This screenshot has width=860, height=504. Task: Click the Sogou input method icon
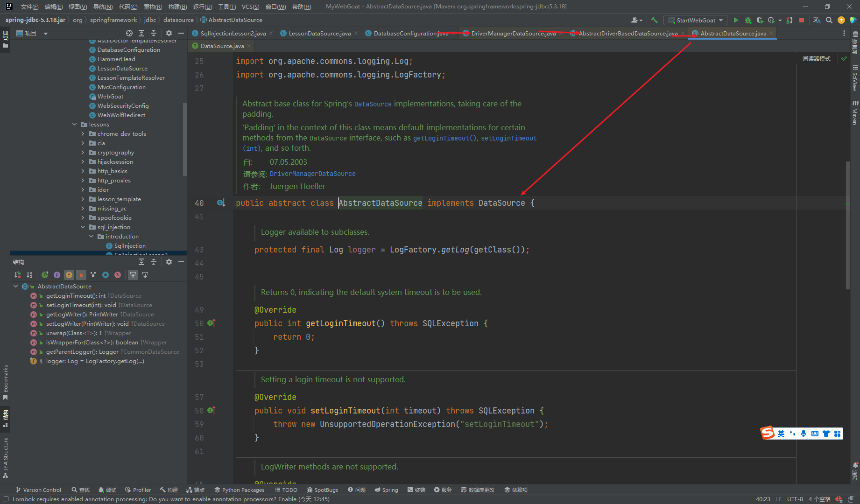(x=768, y=433)
